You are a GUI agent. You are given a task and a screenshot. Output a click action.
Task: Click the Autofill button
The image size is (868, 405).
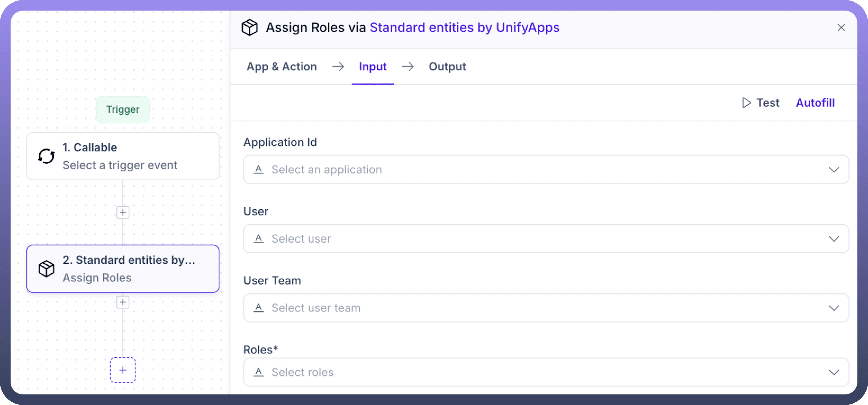pyautogui.click(x=815, y=103)
